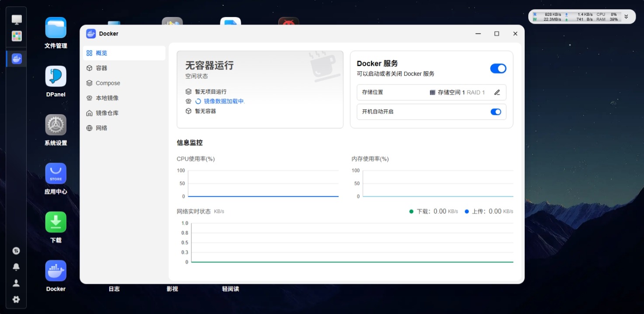Click the cube icon beside 暂无容器
The height and width of the screenshot is (314, 644).
tap(188, 111)
